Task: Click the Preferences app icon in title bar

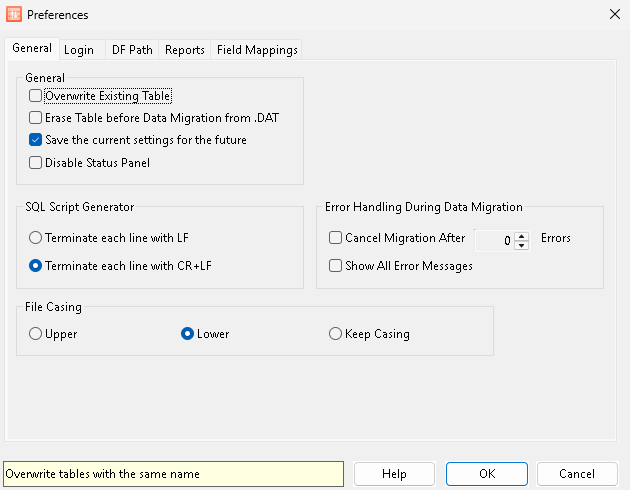Action: 14,15
